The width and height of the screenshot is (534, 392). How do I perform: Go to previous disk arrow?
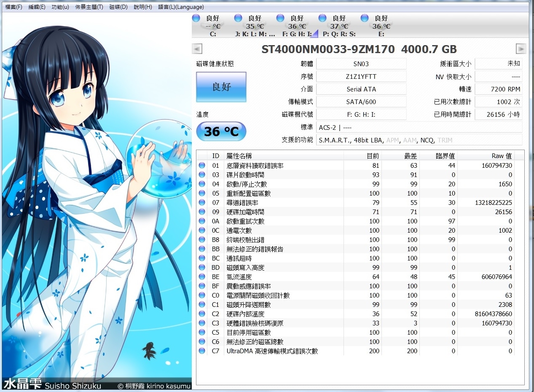pyautogui.click(x=197, y=49)
